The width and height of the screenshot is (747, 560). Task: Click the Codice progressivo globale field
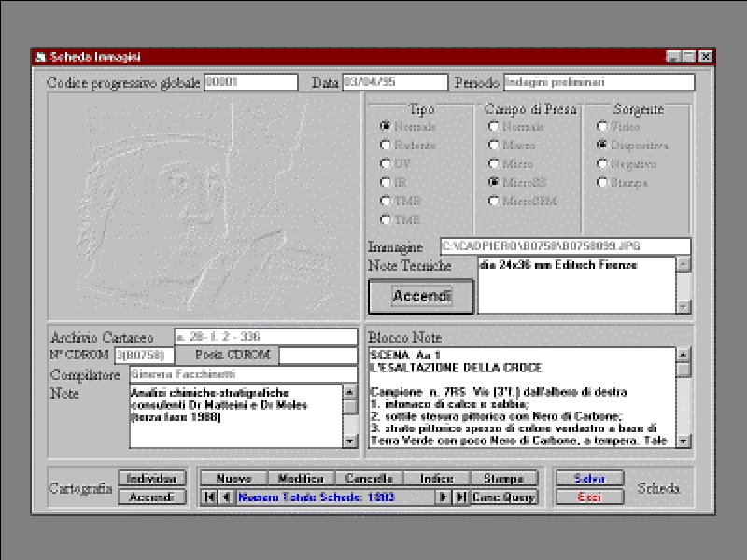251,82
